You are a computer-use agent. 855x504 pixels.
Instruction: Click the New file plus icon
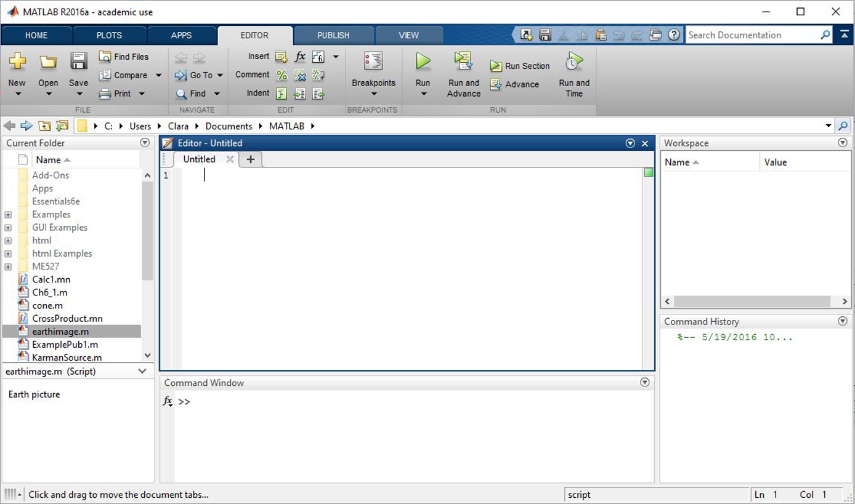tap(17, 61)
